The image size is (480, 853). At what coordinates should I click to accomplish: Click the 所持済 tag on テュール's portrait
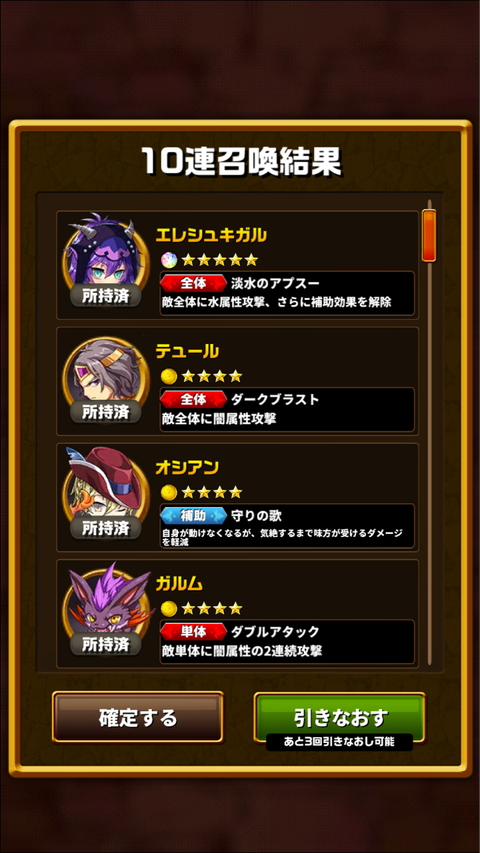(105, 412)
